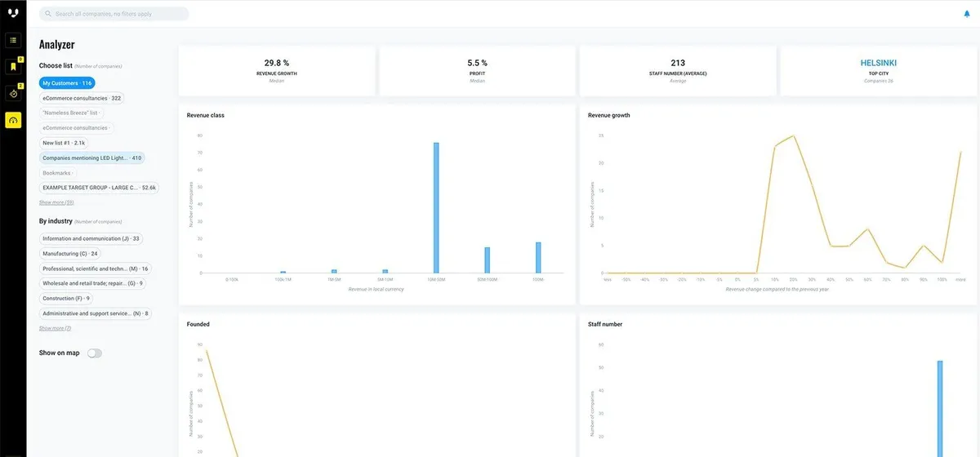
Task: Click the 213 staff number value
Action: click(678, 63)
